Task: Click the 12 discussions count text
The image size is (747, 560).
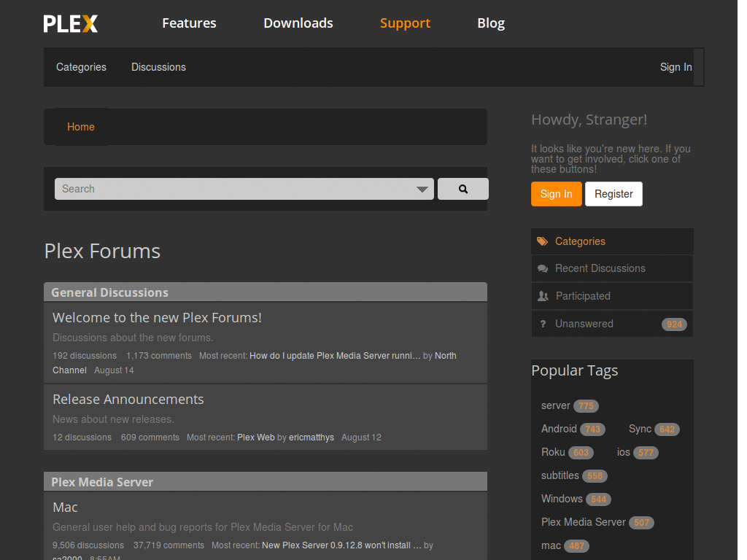Action: pos(82,437)
